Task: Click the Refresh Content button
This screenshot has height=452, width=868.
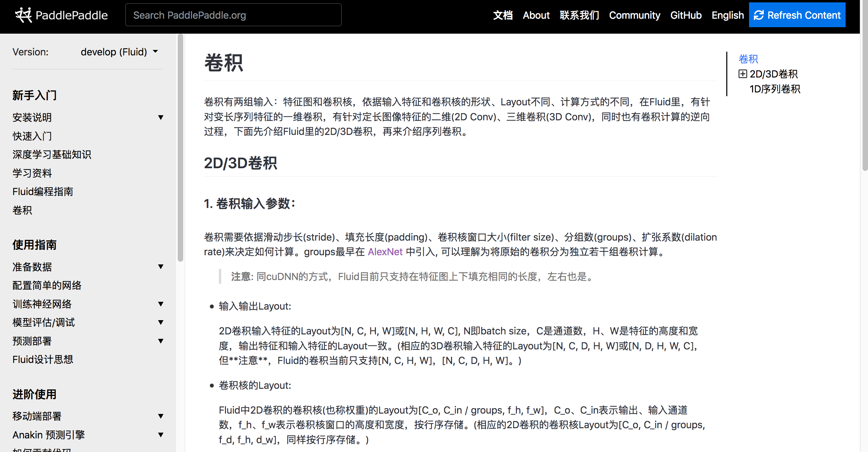Action: [x=797, y=15]
